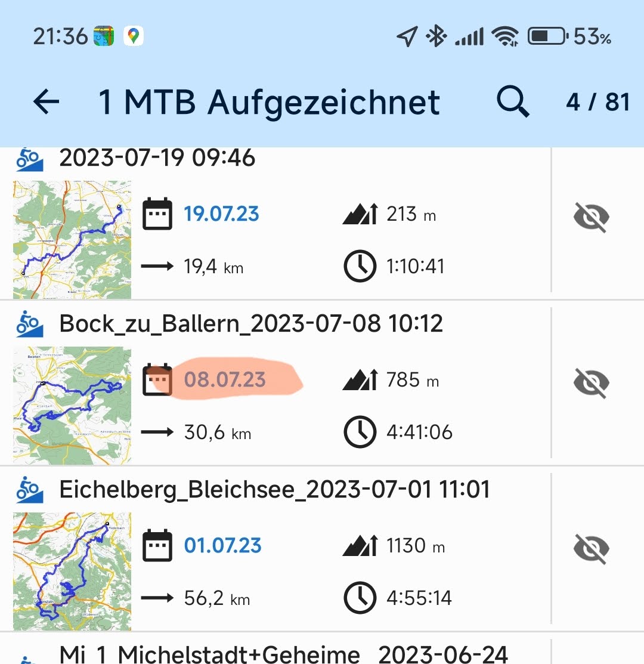
Task: Tap MTB activity icon for Eichelberg_Bleichsee track
Action: click(x=29, y=490)
